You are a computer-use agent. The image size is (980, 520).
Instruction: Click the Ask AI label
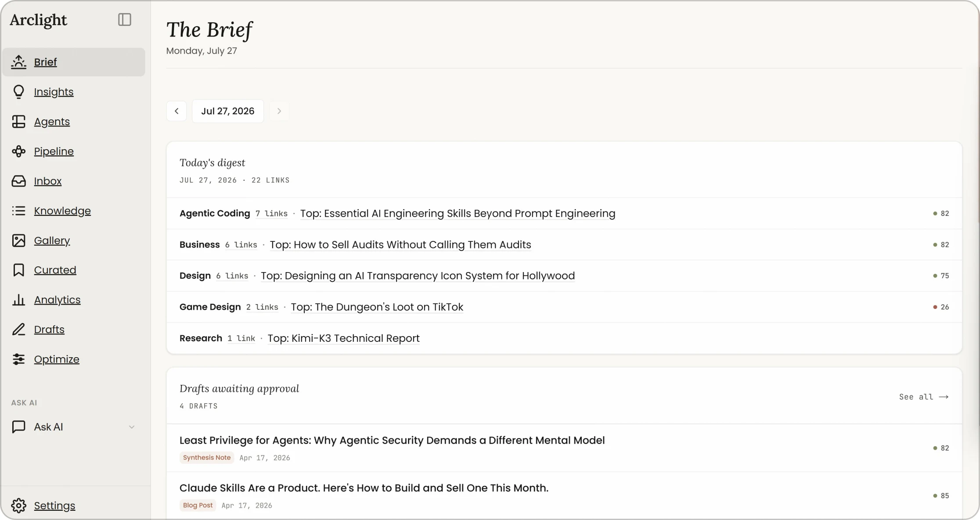[x=48, y=427]
